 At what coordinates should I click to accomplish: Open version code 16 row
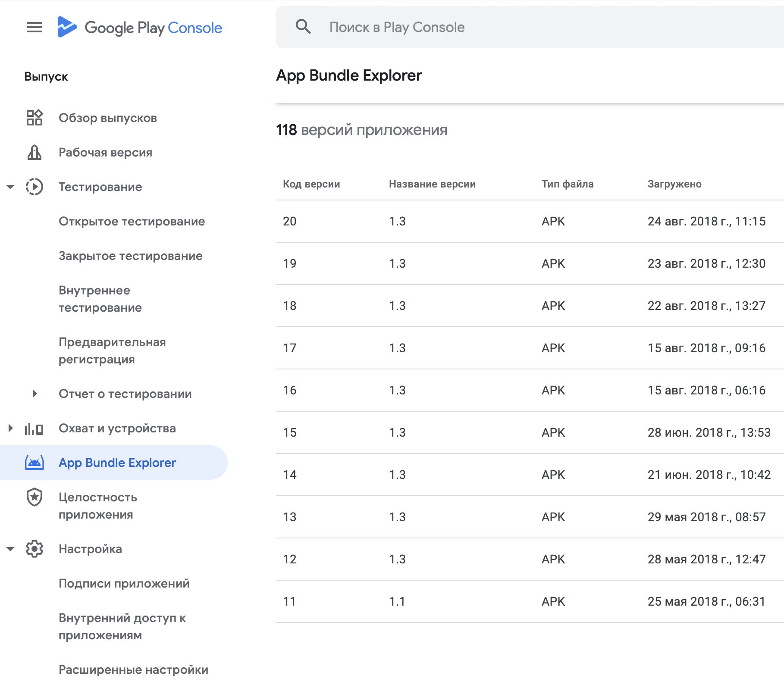coord(530,390)
